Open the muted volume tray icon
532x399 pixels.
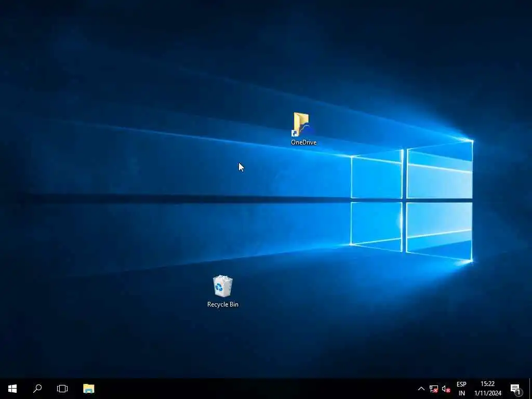(446, 389)
